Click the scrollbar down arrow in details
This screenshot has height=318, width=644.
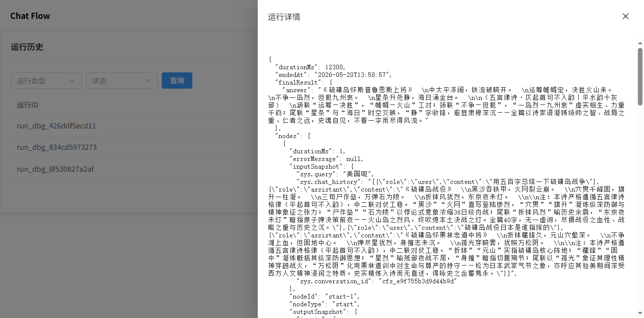tap(640, 312)
